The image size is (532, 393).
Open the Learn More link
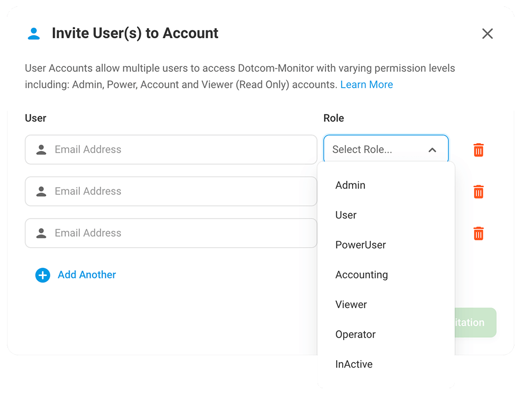tap(367, 84)
